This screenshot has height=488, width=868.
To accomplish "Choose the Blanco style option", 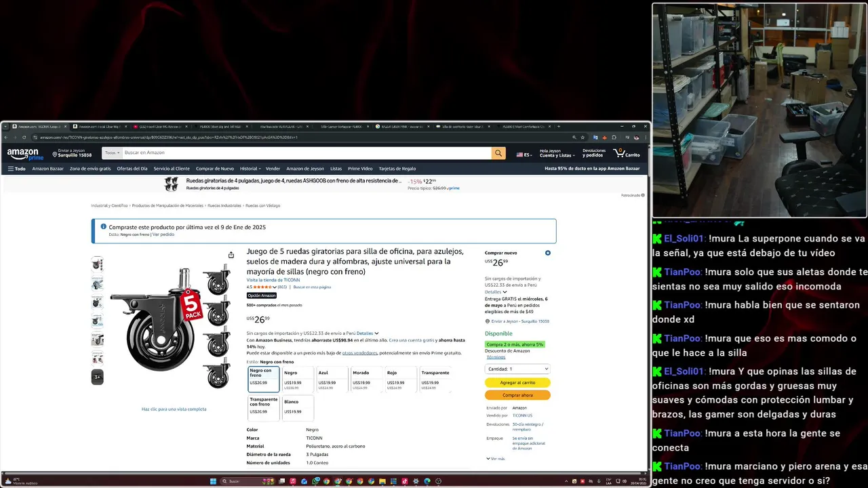I will [x=298, y=408].
